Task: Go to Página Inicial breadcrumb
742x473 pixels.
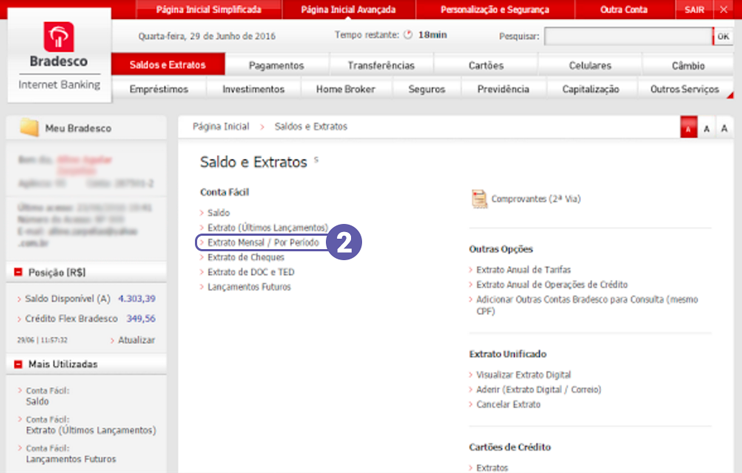Action: [221, 126]
